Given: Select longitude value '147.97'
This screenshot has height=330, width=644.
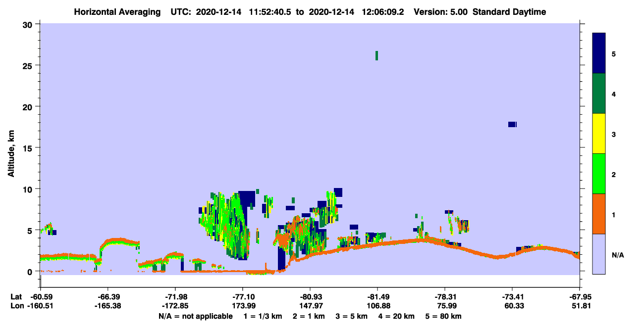Looking at the screenshot, I should point(310,306).
